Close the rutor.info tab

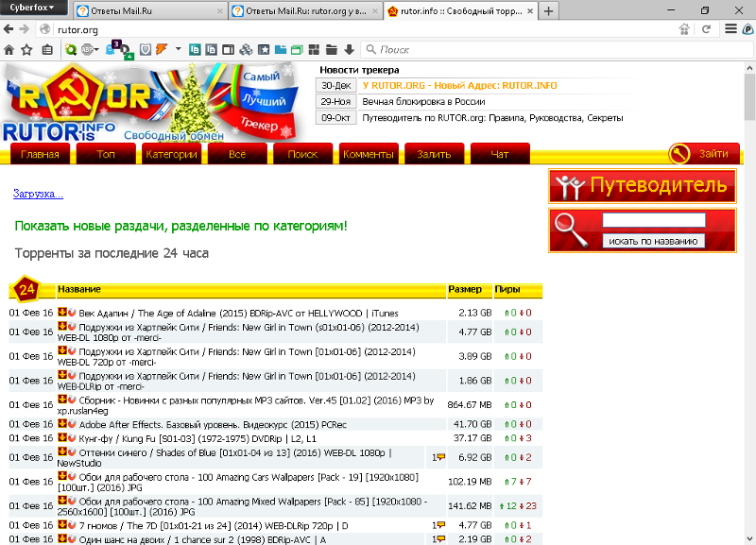pos(530,10)
